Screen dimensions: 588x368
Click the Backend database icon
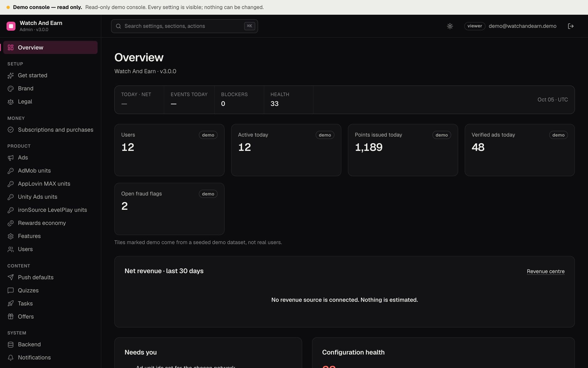pyautogui.click(x=11, y=344)
